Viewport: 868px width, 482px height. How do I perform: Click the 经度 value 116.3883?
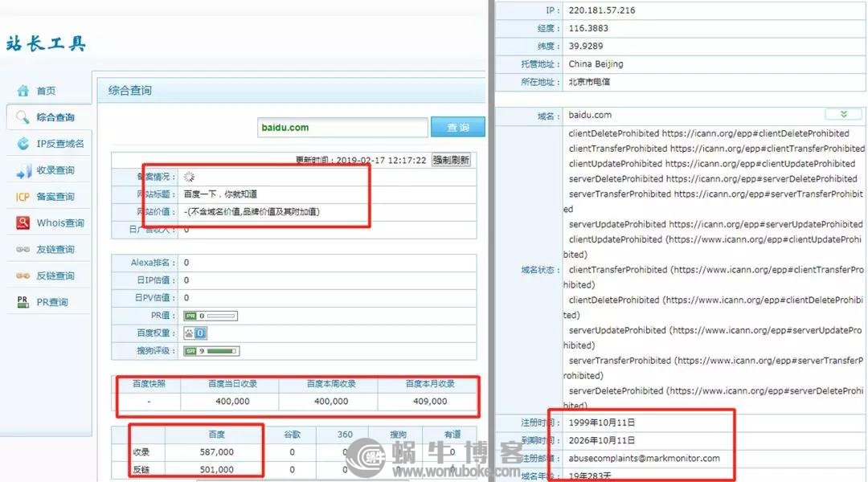588,28
